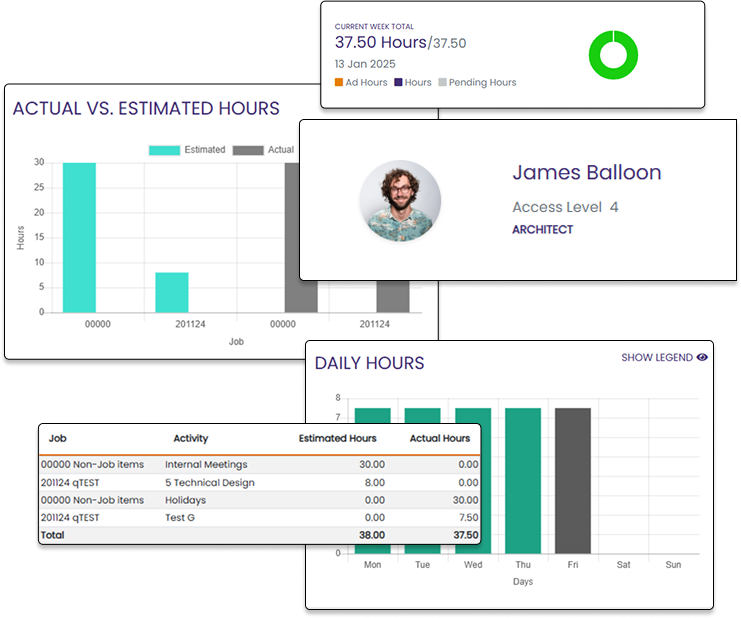Click the grey Pending Hours legend square

pos(442,82)
